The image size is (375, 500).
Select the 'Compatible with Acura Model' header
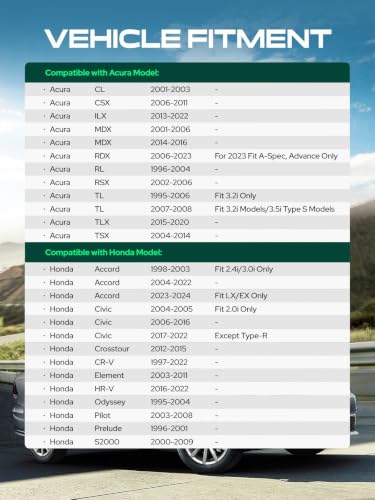(102, 73)
